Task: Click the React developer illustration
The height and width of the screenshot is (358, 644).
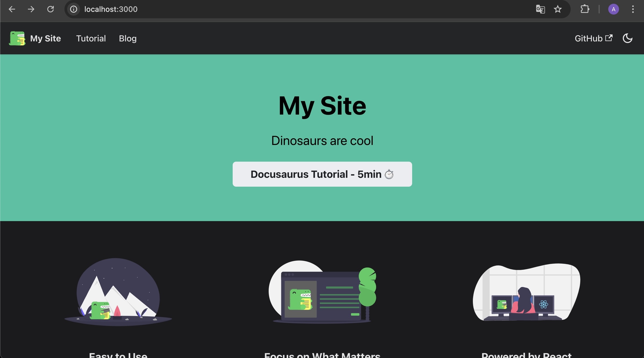Action: 527,292
